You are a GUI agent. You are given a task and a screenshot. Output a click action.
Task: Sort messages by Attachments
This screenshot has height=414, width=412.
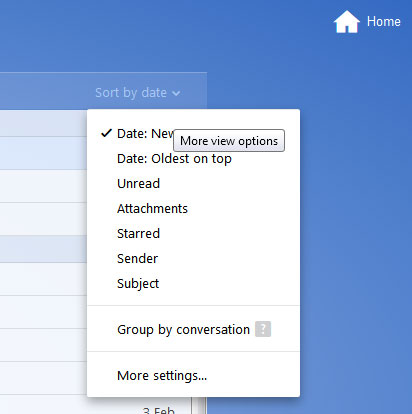(193, 209)
